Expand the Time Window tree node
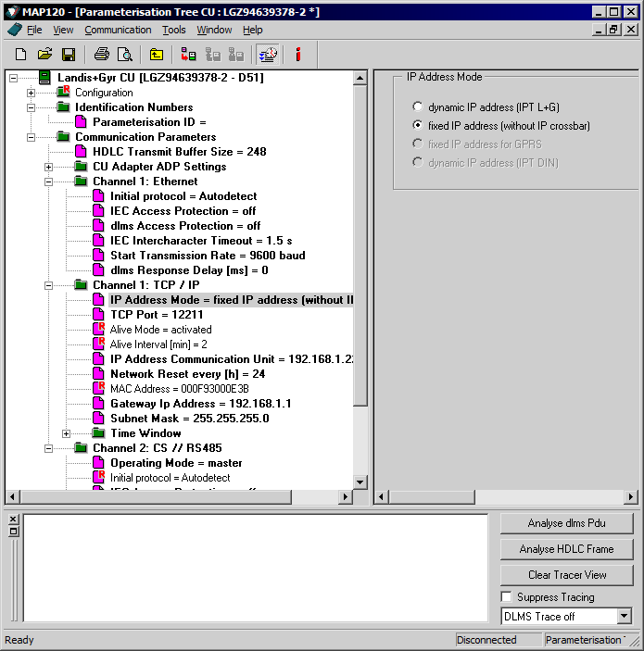The image size is (644, 651). (x=66, y=433)
